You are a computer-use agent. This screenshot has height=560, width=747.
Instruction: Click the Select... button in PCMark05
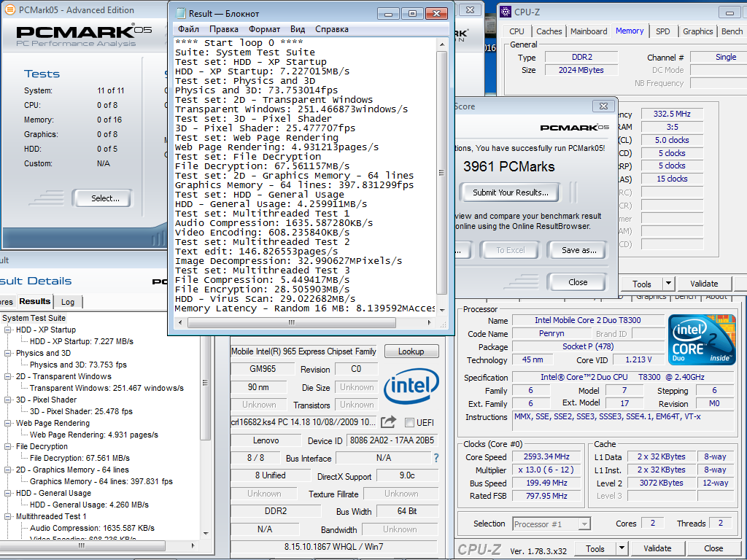coord(105,198)
